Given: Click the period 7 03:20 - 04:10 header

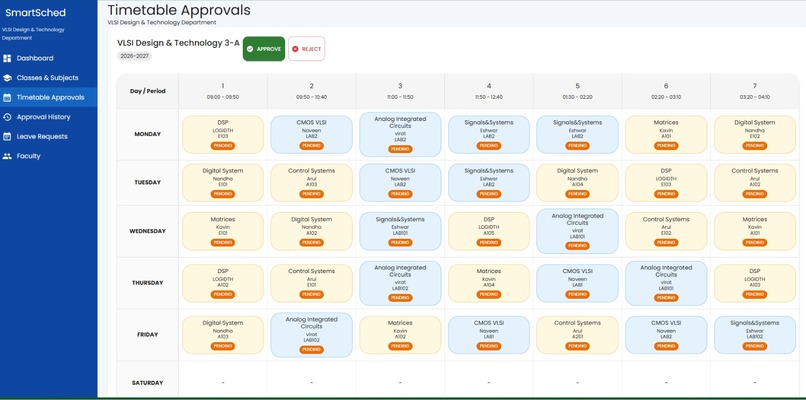Looking at the screenshot, I should [x=755, y=91].
